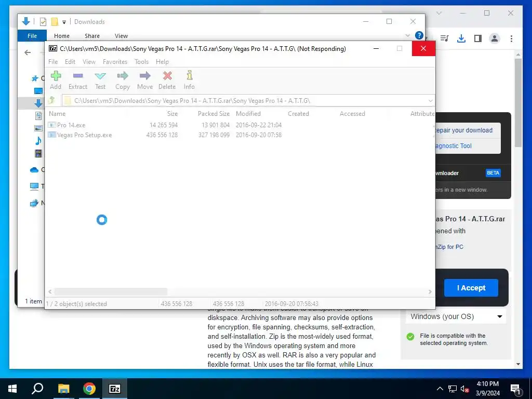This screenshot has width=532, height=399.
Task: Open the View menu in 7-Zip
Action: pyautogui.click(x=89, y=62)
